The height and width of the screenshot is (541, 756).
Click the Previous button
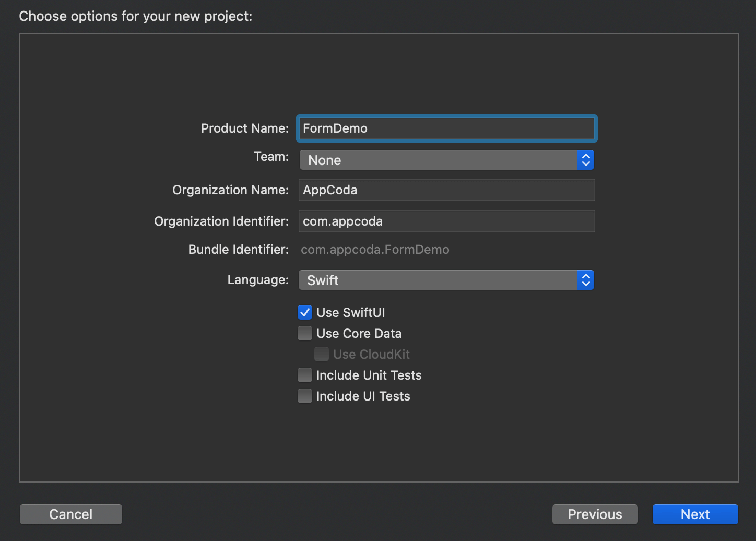click(x=595, y=514)
